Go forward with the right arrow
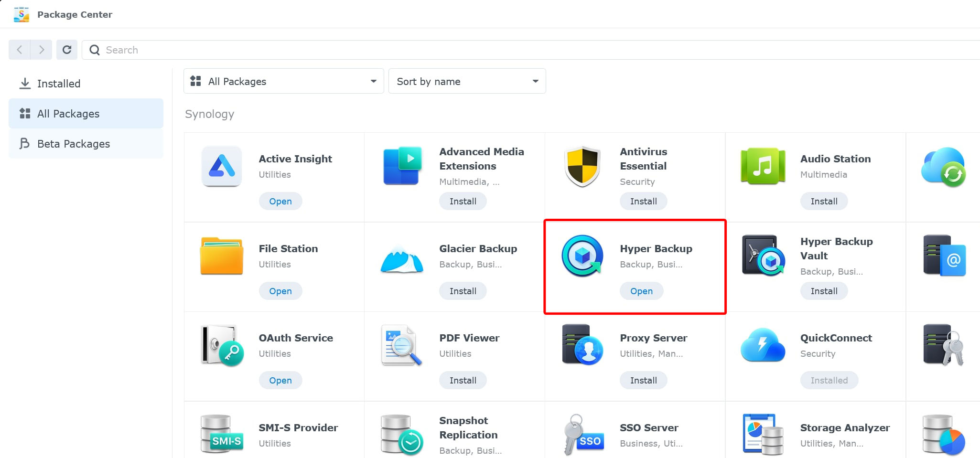Viewport: 980px width, 458px height. 41,50
